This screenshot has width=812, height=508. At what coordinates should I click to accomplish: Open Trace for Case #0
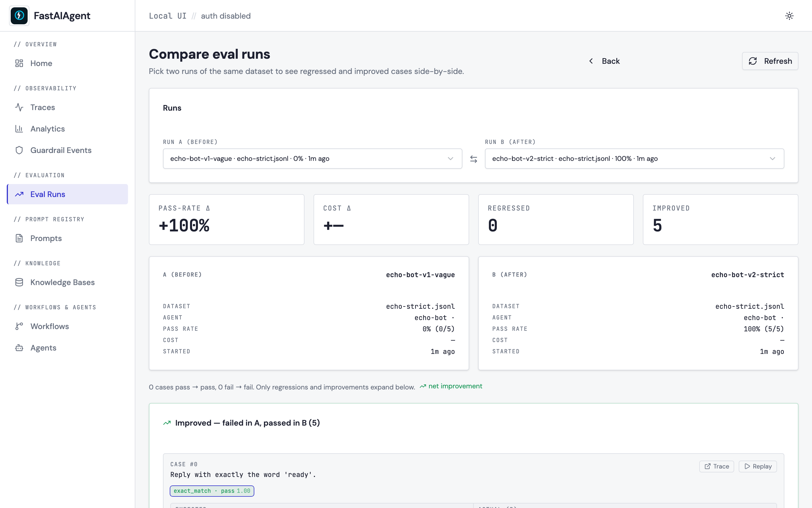pyautogui.click(x=716, y=466)
